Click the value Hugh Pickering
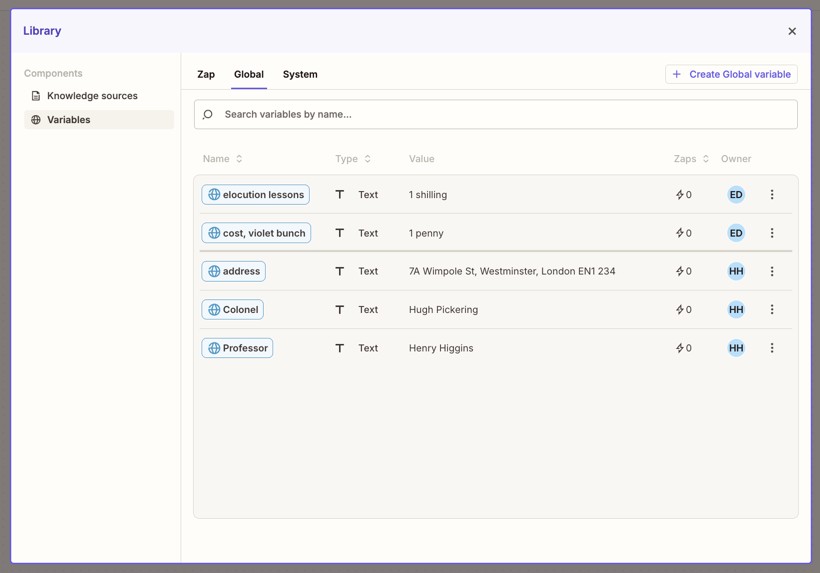The image size is (820, 573). pos(443,310)
